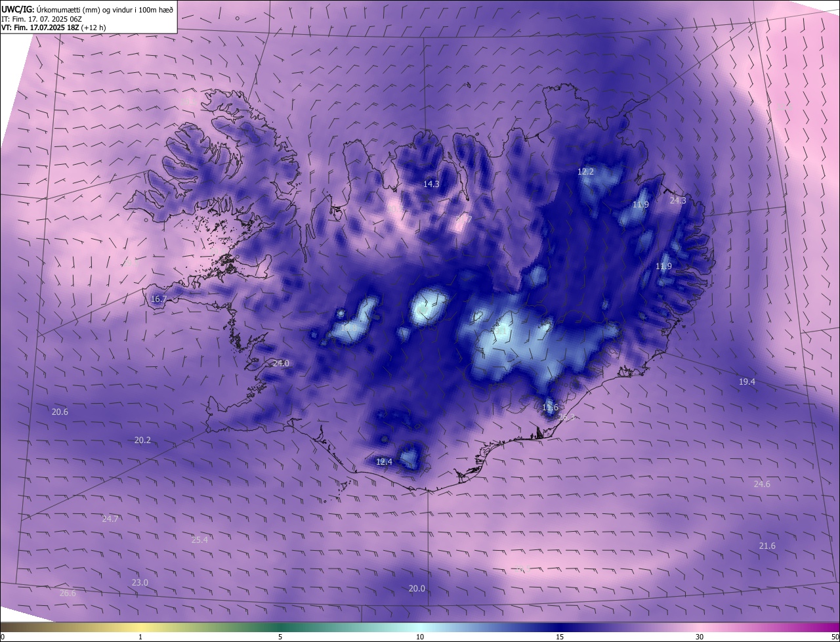840x642 pixels.
Task: Select the map value 11.6
Action: click(550, 408)
